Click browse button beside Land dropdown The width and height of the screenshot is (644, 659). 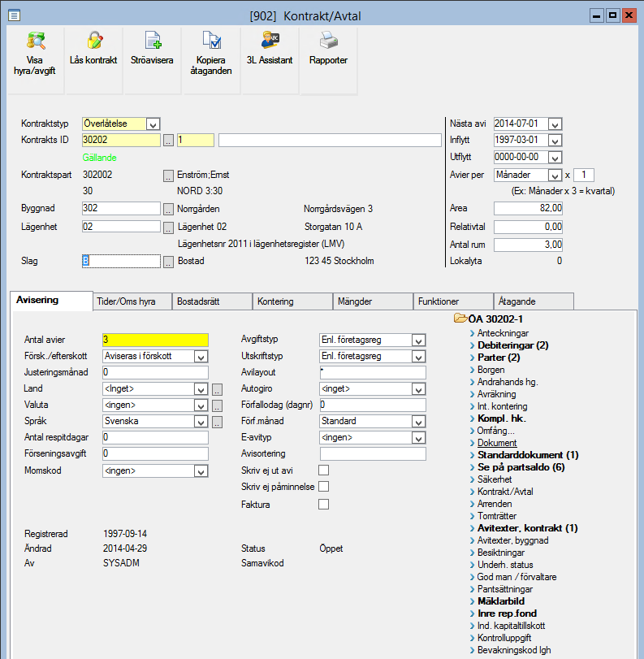[217, 389]
